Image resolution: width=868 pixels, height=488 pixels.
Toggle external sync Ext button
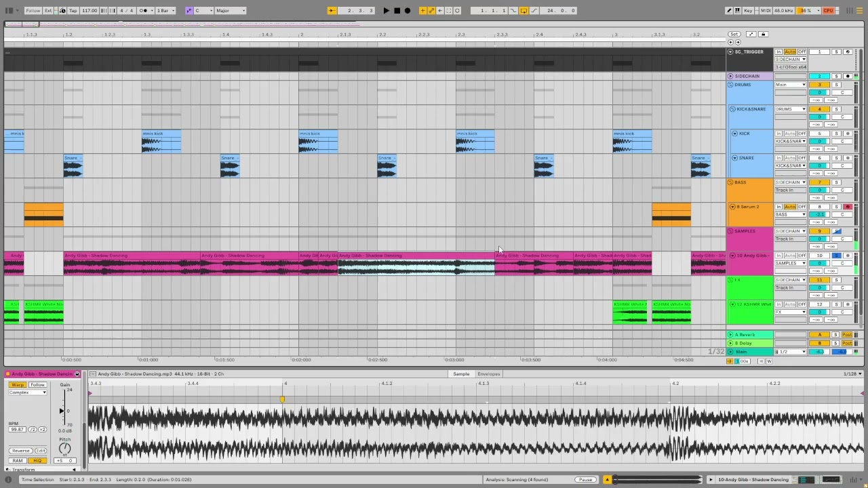48,10
